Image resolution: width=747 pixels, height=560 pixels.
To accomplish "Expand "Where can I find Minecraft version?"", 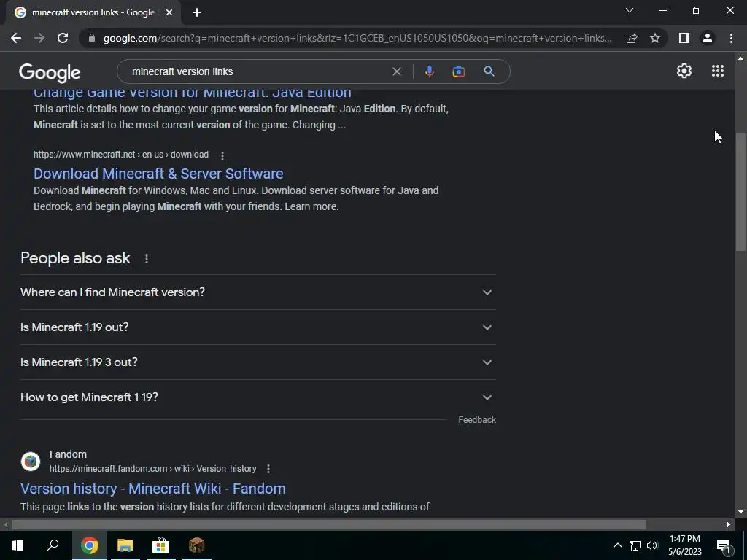I will (258, 292).
